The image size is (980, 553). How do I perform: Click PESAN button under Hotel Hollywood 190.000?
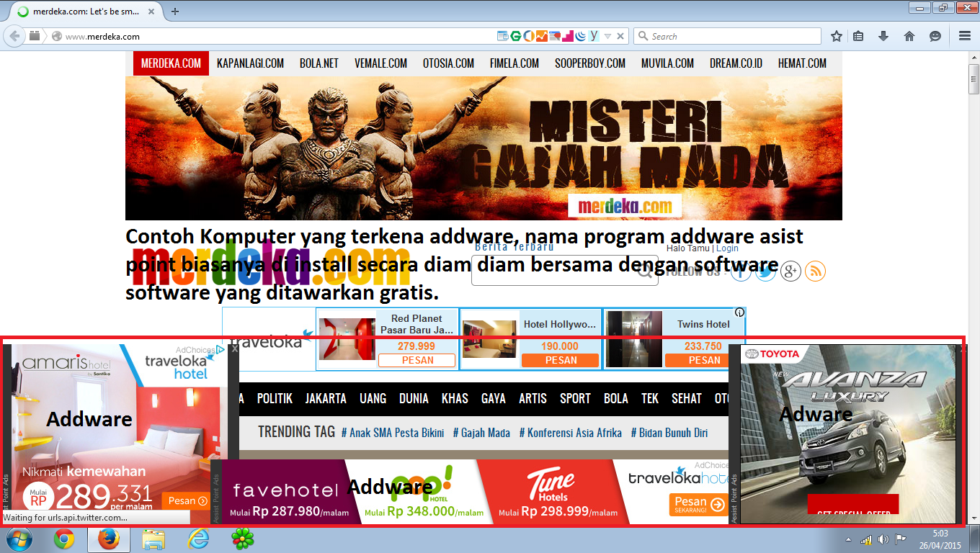point(561,360)
